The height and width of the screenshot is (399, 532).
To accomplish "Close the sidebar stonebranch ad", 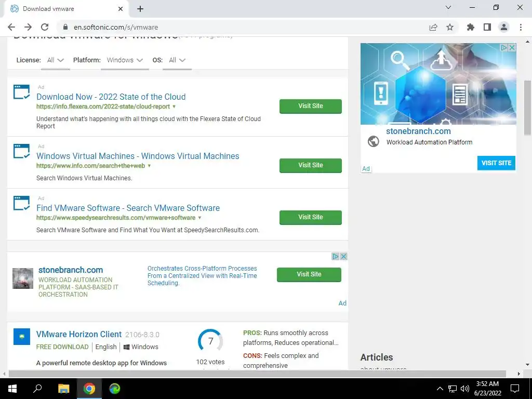I will pos(512,47).
